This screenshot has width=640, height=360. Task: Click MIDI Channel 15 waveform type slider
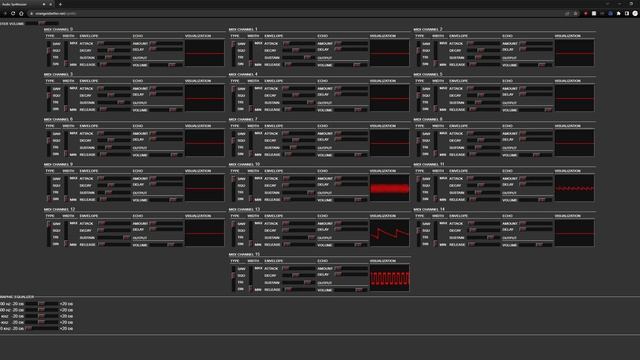[233, 278]
